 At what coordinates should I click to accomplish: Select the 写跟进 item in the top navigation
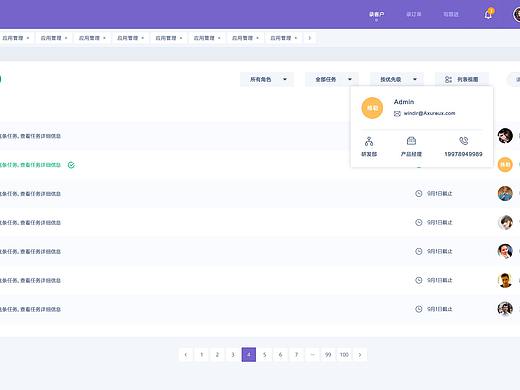[x=451, y=14]
